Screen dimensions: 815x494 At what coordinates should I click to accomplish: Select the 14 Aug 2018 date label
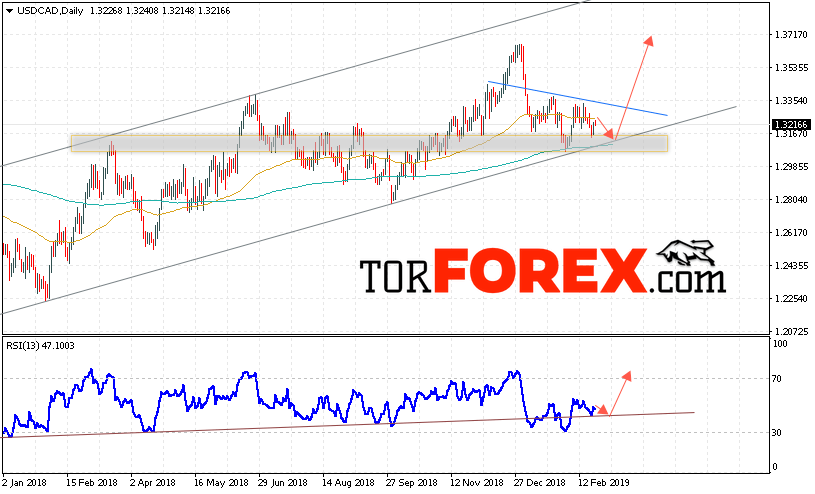pos(348,483)
